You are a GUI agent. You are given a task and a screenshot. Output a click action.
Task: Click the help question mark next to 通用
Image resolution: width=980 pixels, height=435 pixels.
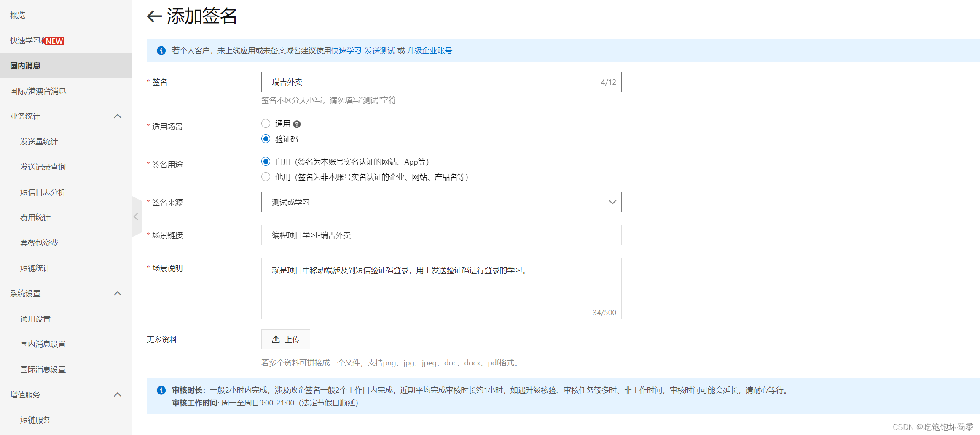click(x=297, y=124)
